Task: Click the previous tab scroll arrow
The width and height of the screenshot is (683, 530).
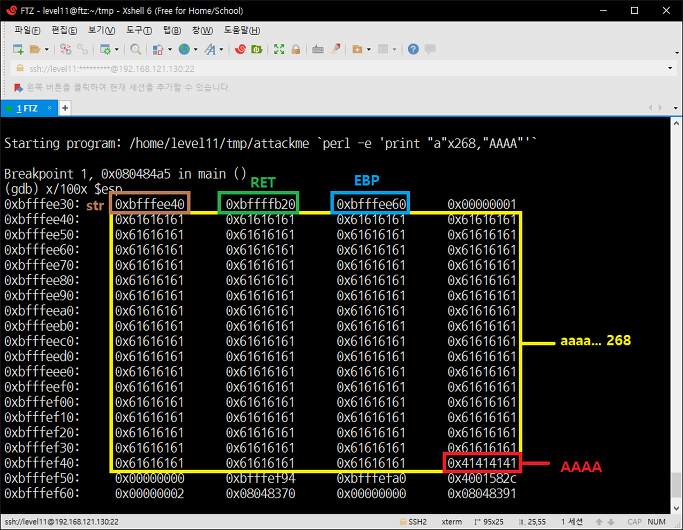Action: pos(650,108)
